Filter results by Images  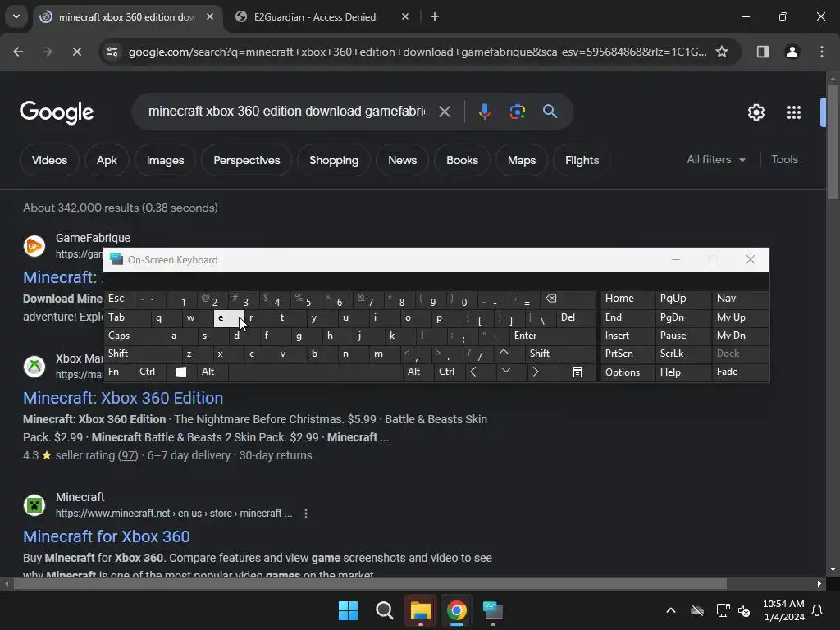[x=165, y=160]
